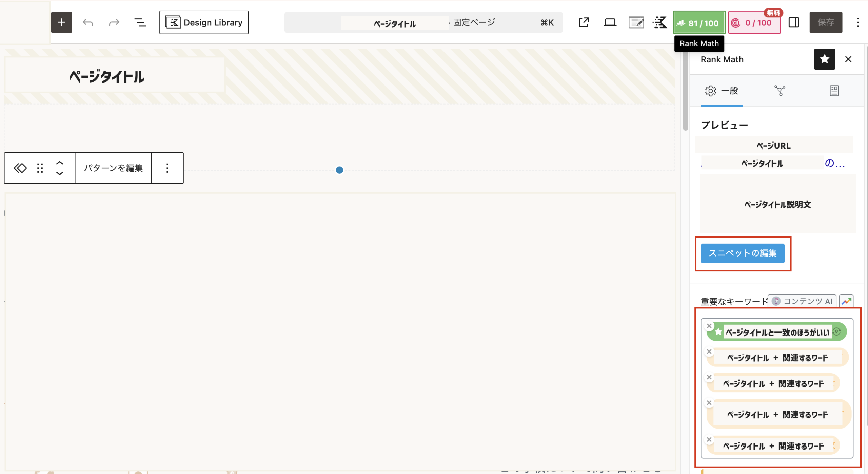
Task: Switch to the 一般 tab
Action: (x=722, y=91)
